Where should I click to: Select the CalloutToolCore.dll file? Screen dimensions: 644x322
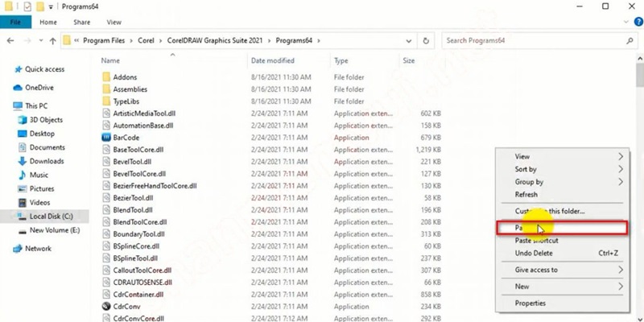(142, 270)
